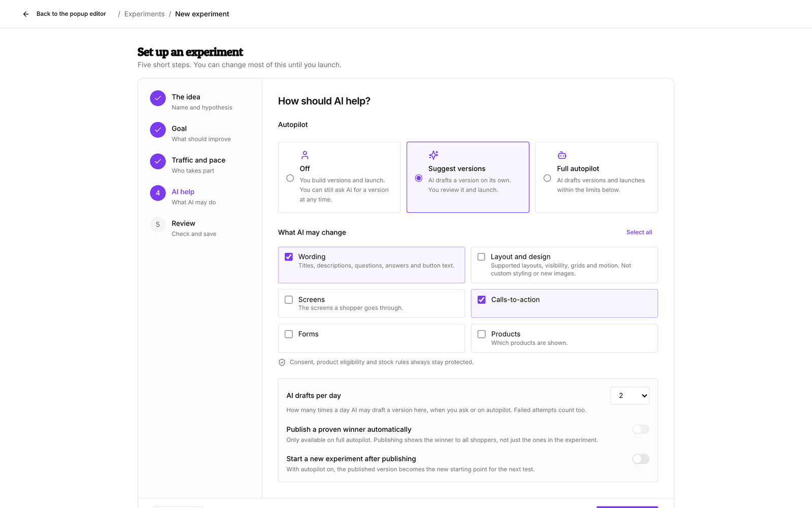This screenshot has width=812, height=508.
Task: Click New experiment breadcrumb
Action: (202, 14)
